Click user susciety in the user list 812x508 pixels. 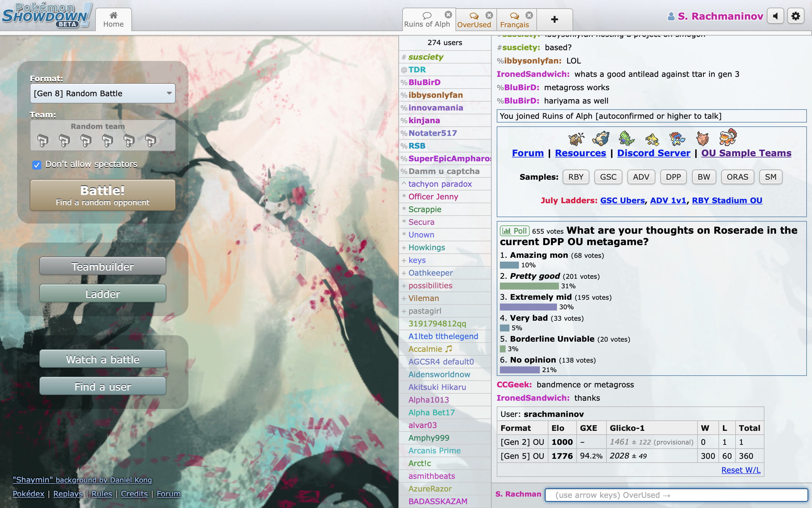point(445,57)
